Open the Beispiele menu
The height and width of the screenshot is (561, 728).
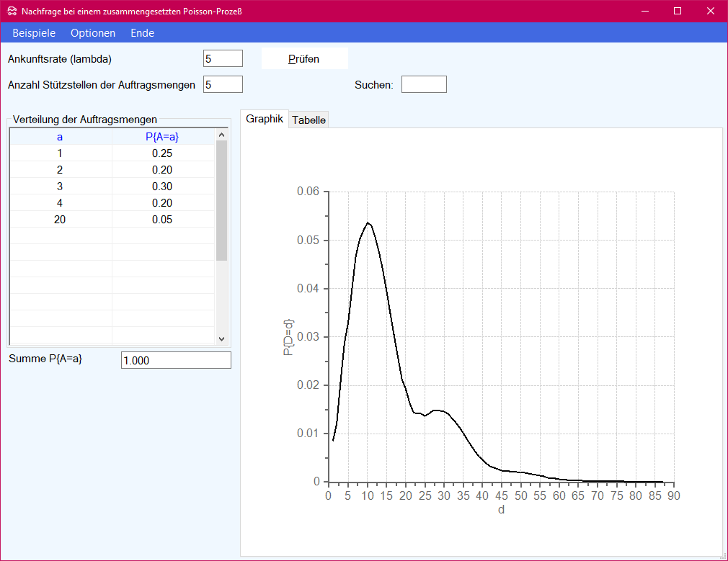pyautogui.click(x=34, y=33)
